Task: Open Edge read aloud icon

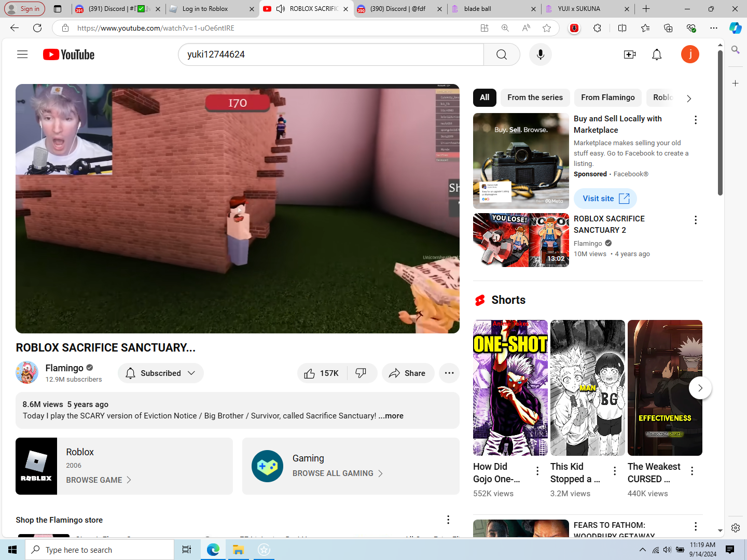Action: pos(526,28)
